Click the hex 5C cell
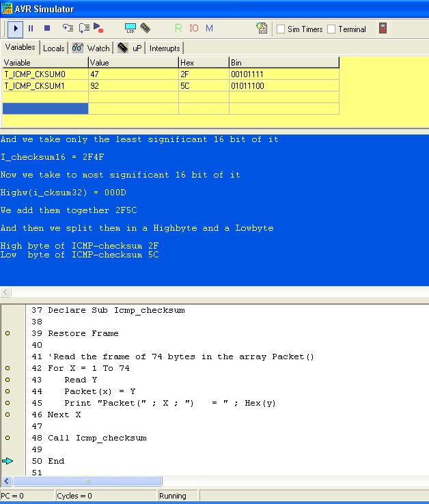 click(204, 86)
